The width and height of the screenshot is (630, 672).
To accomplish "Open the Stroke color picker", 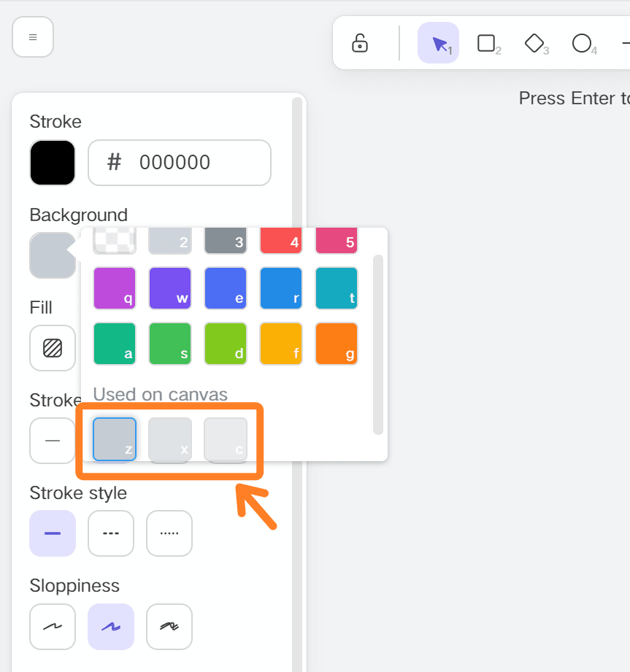I will click(x=52, y=162).
